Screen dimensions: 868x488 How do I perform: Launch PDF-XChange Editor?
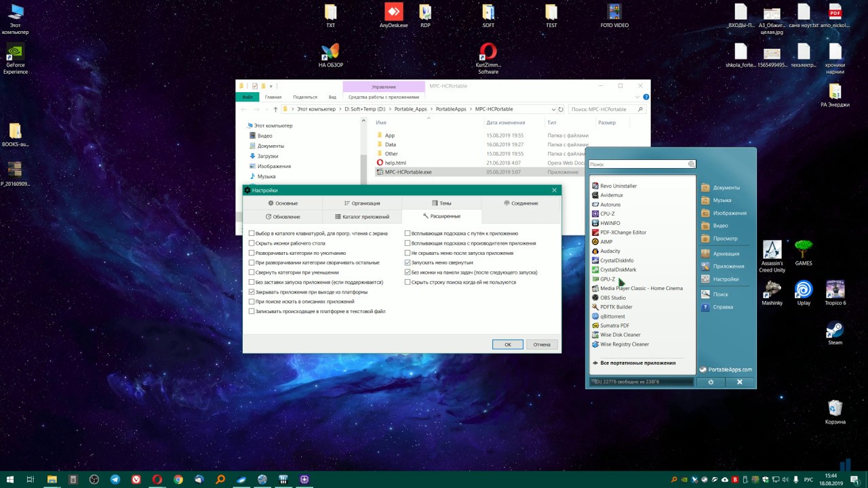click(x=618, y=232)
